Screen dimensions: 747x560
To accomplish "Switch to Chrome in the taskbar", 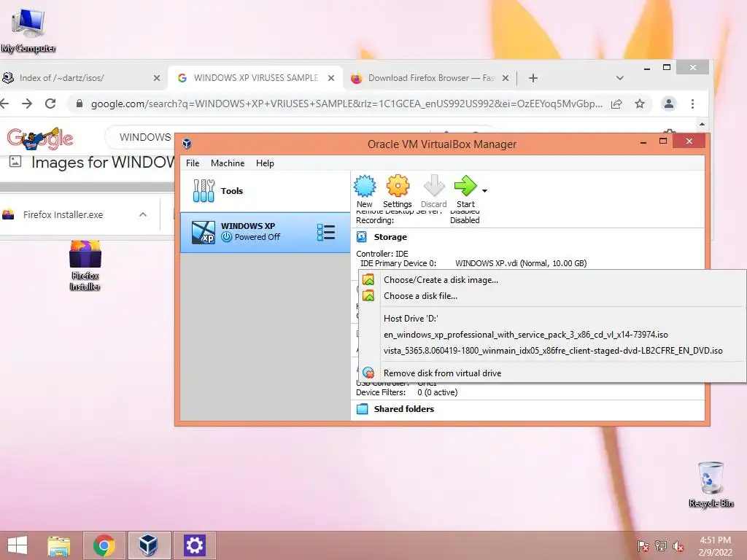I will [104, 545].
